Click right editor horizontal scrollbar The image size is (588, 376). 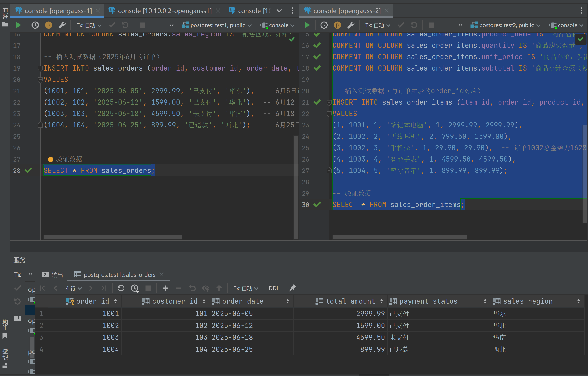click(x=400, y=237)
